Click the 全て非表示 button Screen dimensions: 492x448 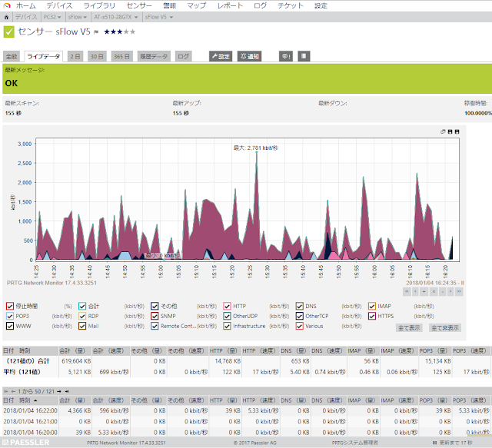pos(445,328)
